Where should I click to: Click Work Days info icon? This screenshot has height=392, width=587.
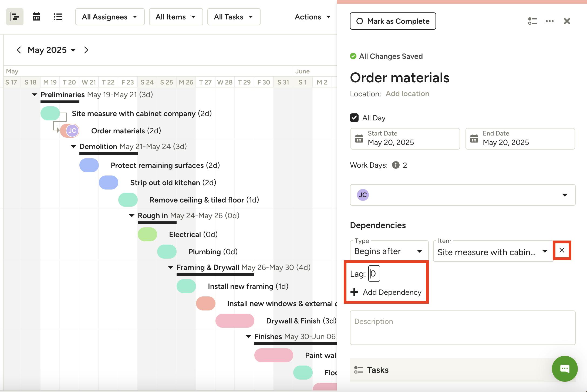tap(396, 165)
